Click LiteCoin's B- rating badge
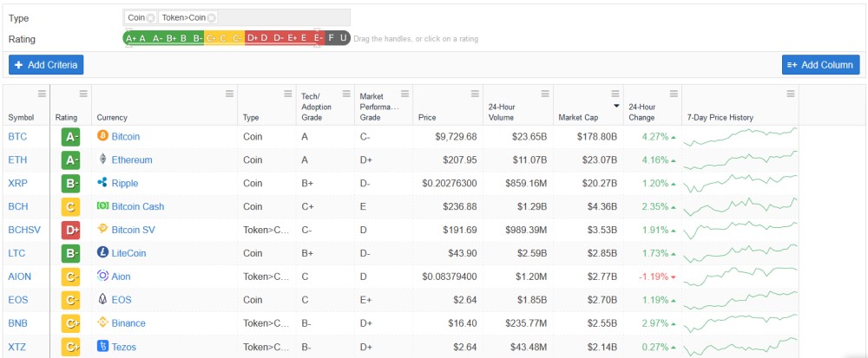 (71, 253)
